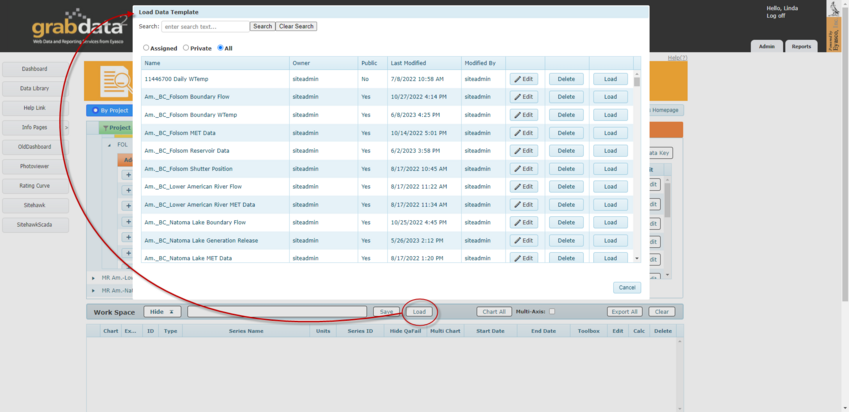This screenshot has height=412, width=849.
Task: Select Am._BC_Folsom Shutter Position name text
Action: click(189, 169)
